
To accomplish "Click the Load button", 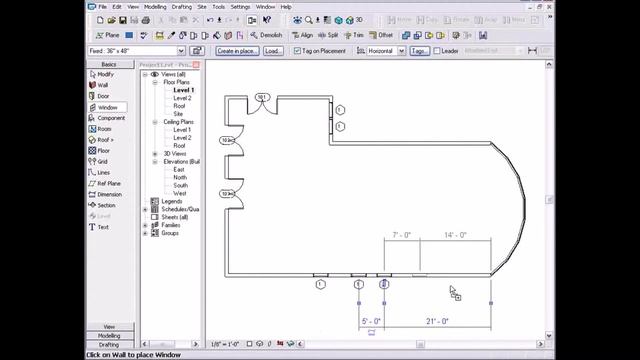I will point(273,51).
